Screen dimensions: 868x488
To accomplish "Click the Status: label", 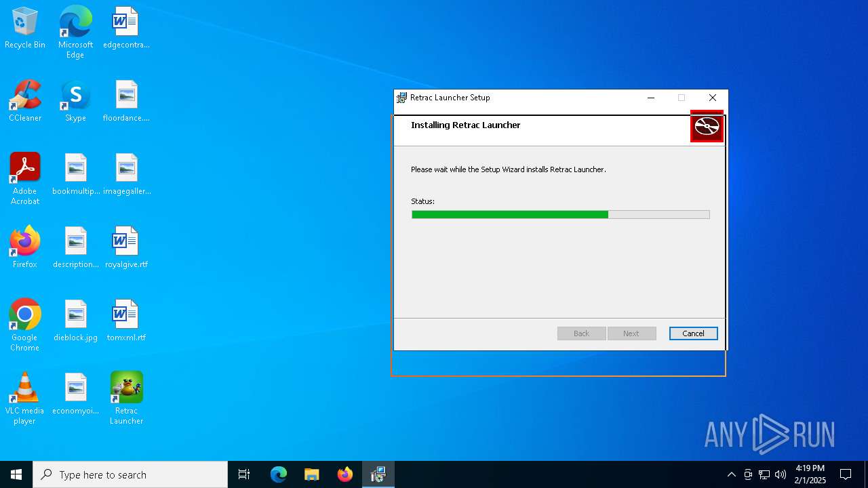I will (422, 201).
